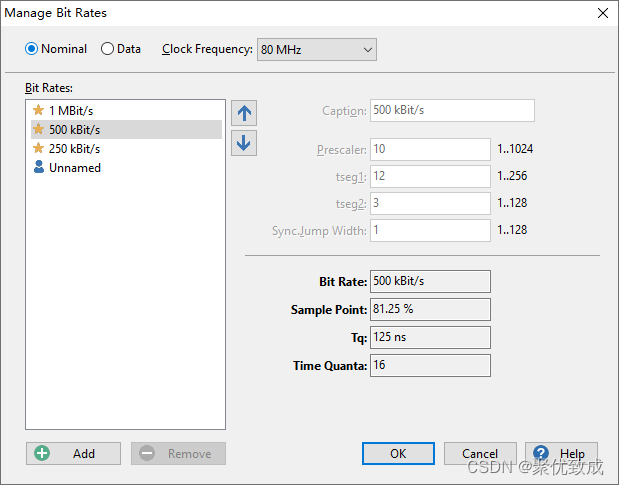Confirm with the OK button
This screenshot has height=485, width=619.
pos(398,453)
